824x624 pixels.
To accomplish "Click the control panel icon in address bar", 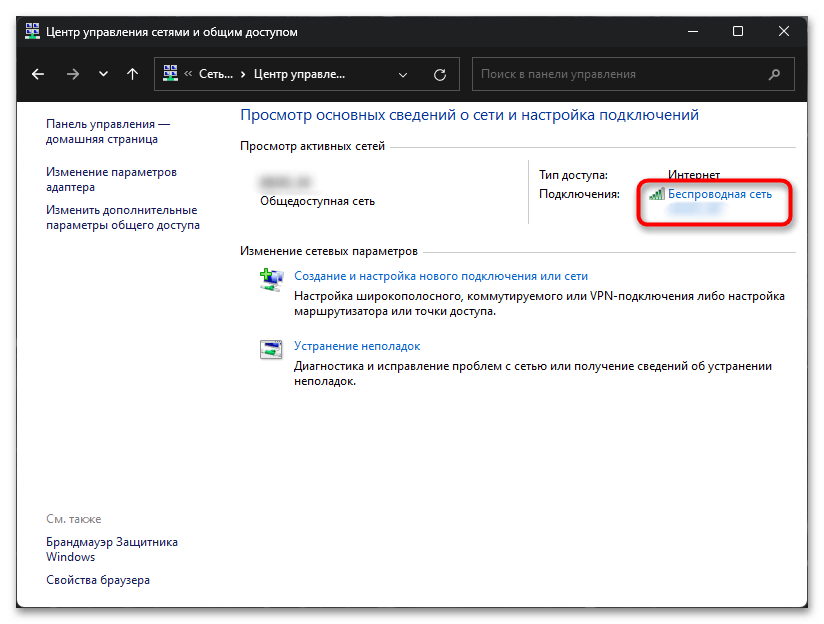I will 170,73.
